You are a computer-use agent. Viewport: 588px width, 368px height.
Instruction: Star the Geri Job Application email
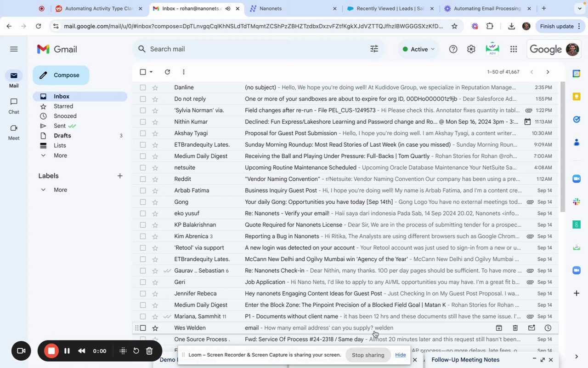tap(155, 282)
